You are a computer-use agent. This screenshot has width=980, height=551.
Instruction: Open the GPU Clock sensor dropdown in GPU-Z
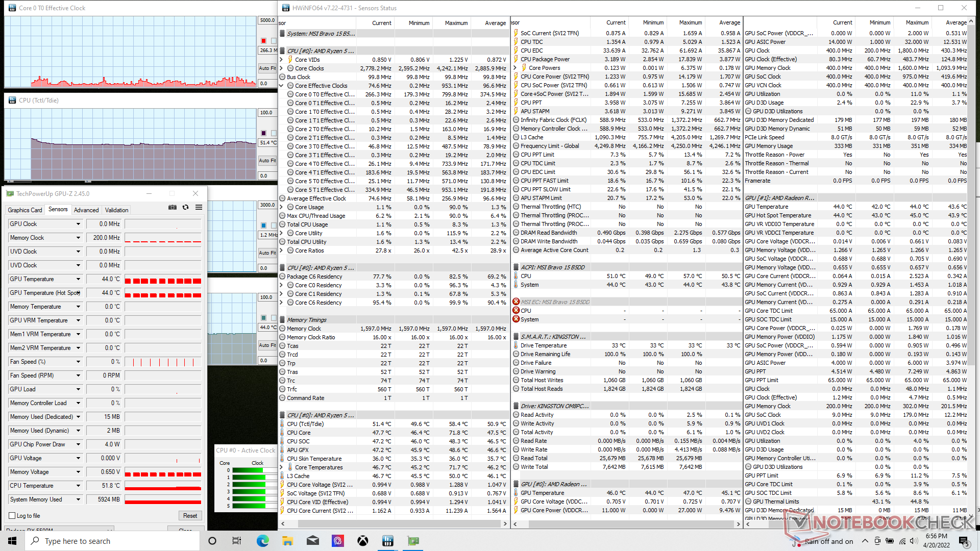[78, 224]
